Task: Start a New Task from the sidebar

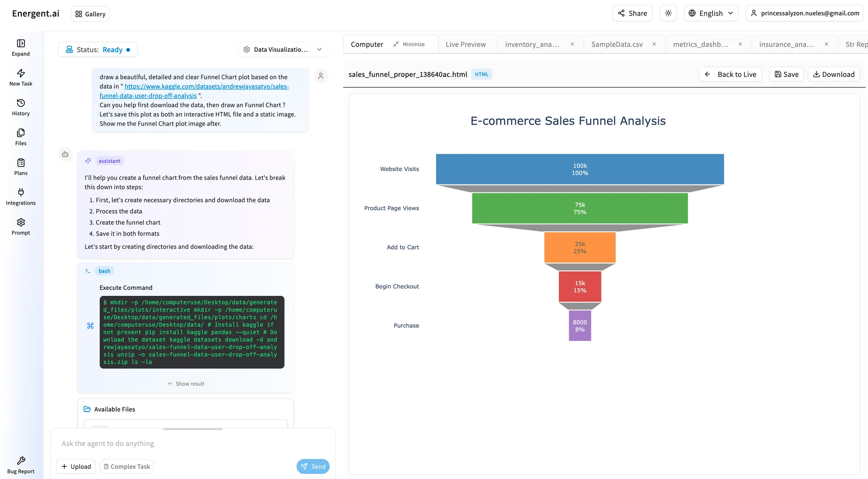Action: pos(21,77)
